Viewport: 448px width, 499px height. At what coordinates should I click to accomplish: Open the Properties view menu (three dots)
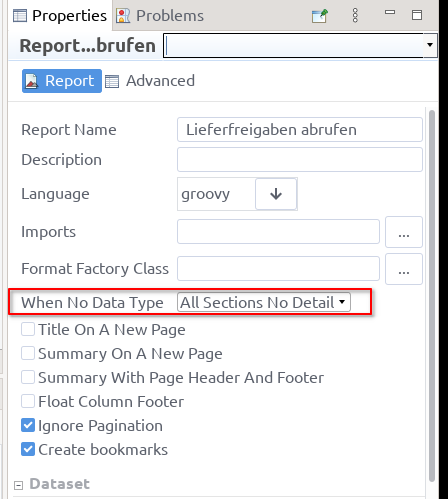pyautogui.click(x=355, y=15)
